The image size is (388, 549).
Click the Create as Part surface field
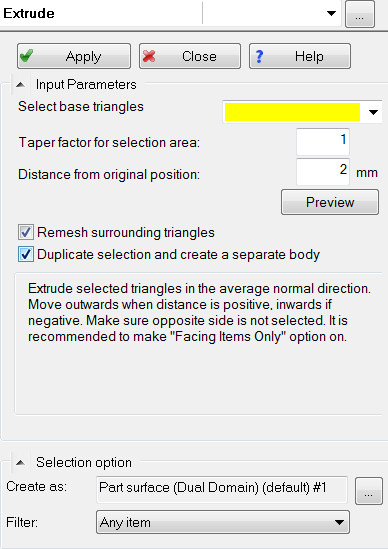coord(222,489)
